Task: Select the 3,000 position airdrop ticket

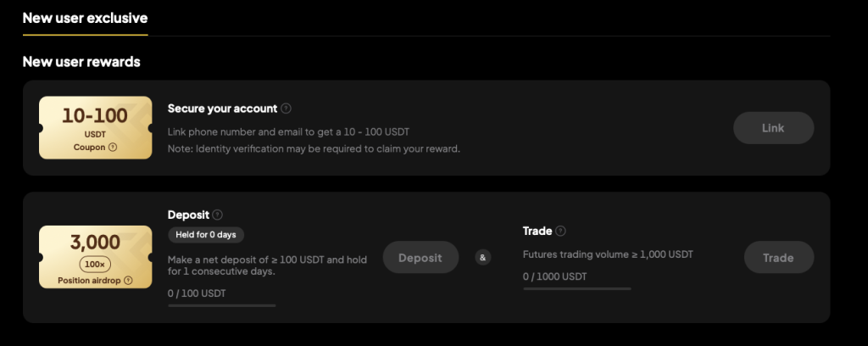Action: (95, 256)
